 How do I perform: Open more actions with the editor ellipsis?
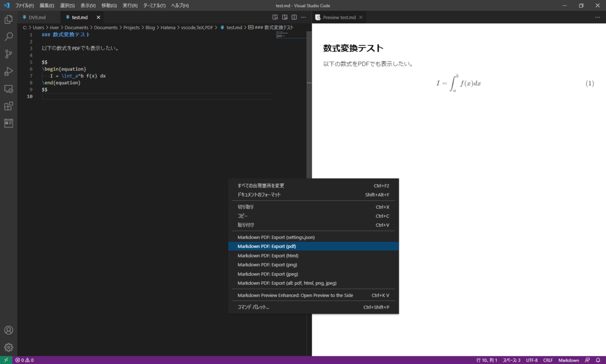coord(304,17)
